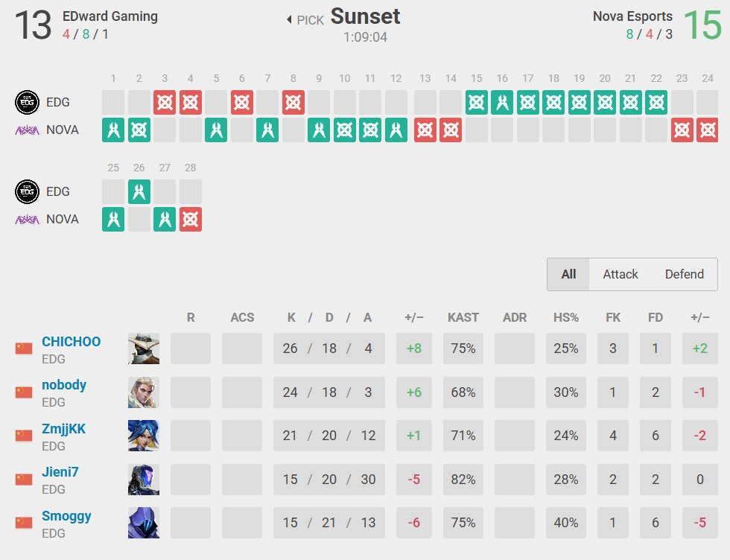The width and height of the screenshot is (730, 560).
Task: Click NOVA's round 13 red elimination icon
Action: (425, 130)
